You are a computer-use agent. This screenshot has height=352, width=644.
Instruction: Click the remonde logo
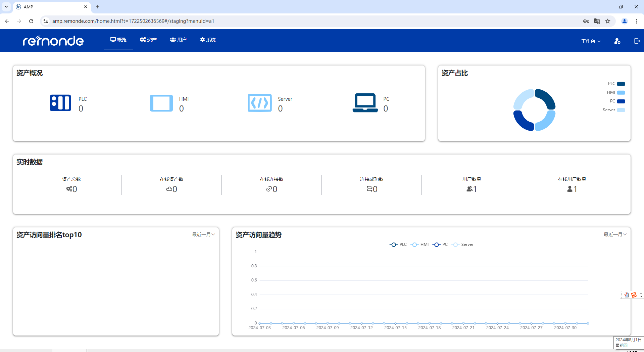point(53,41)
